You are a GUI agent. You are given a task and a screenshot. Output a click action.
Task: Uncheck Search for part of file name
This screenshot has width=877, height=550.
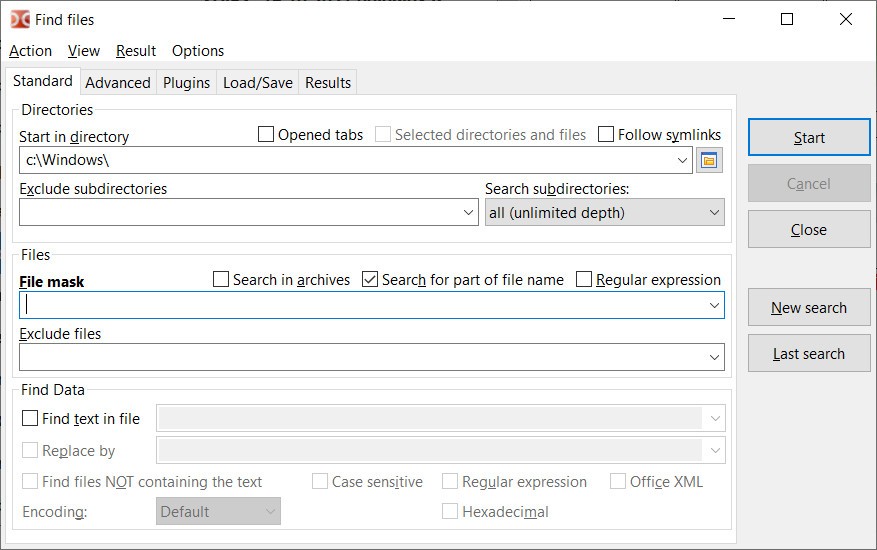click(370, 279)
